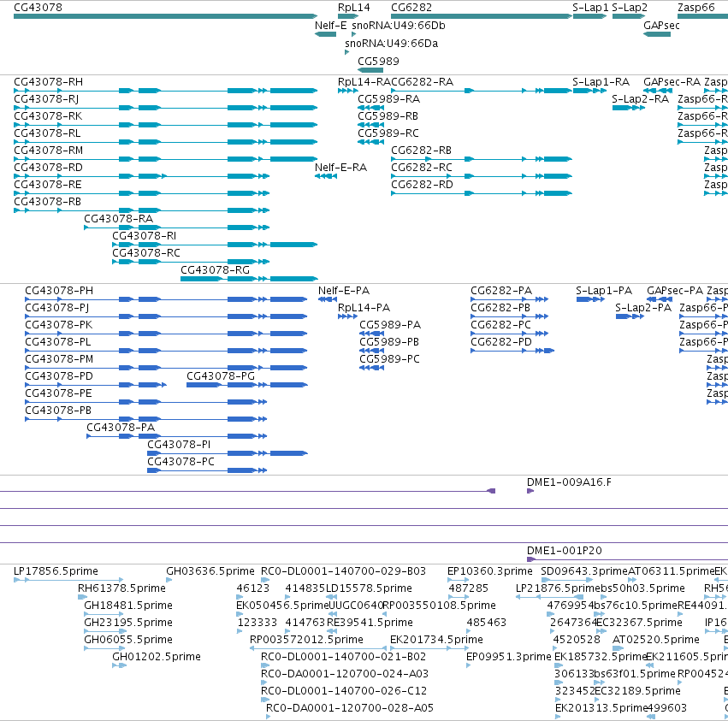Click EST GH03636.5prime
Viewport: 728px width, 721px height.
(x=210, y=571)
